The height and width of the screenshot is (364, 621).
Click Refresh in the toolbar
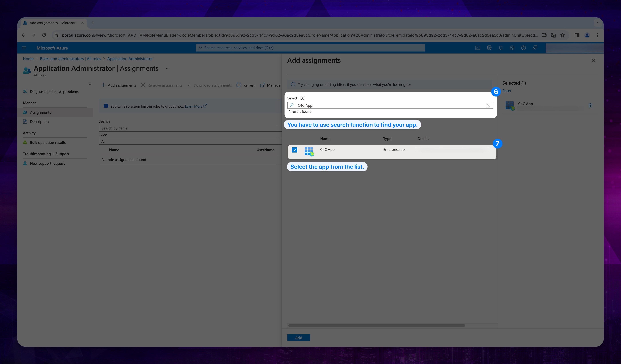[x=246, y=85]
